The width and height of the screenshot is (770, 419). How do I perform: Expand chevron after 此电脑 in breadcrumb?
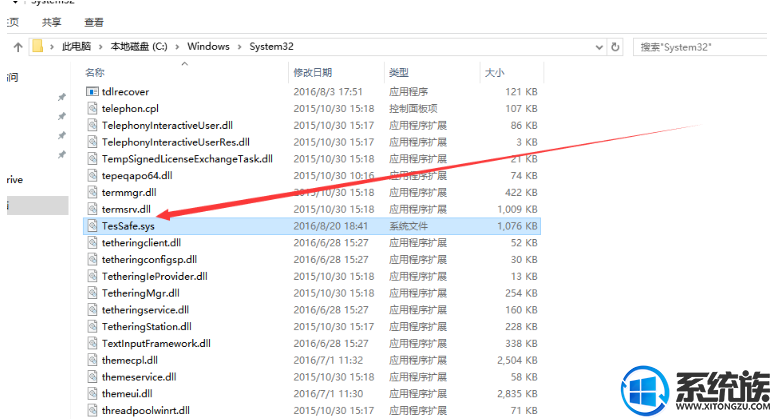click(x=101, y=47)
